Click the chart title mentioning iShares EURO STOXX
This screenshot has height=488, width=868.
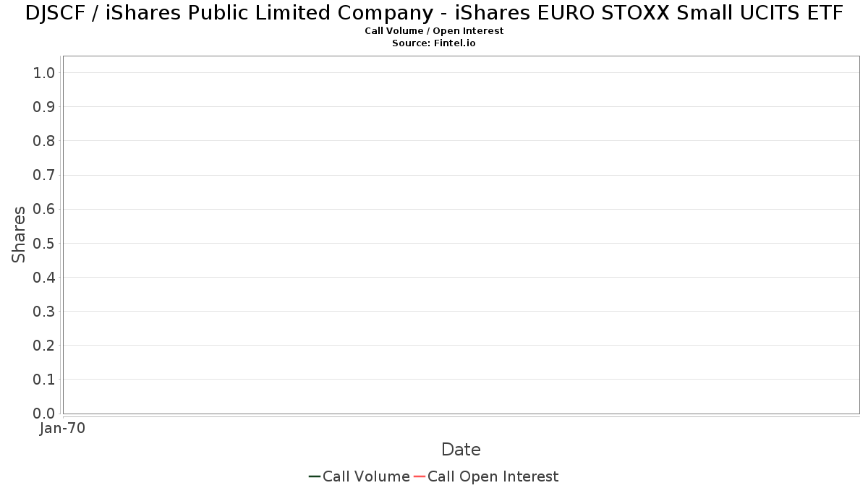coord(434,13)
